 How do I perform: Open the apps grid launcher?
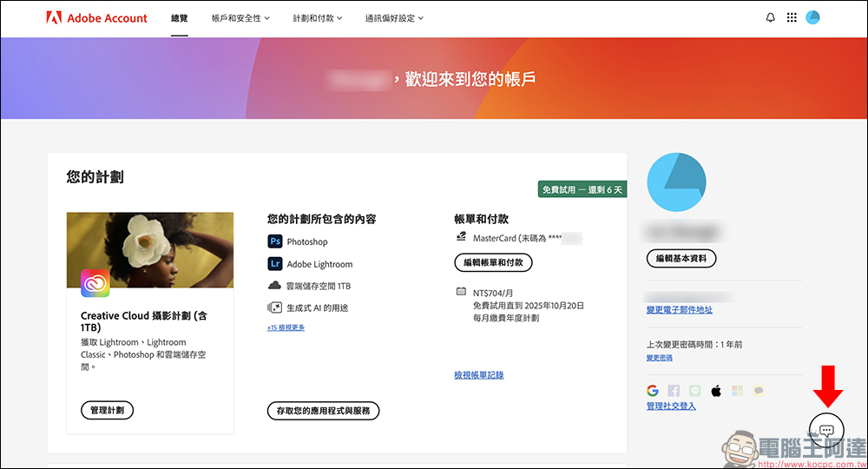click(x=792, y=18)
